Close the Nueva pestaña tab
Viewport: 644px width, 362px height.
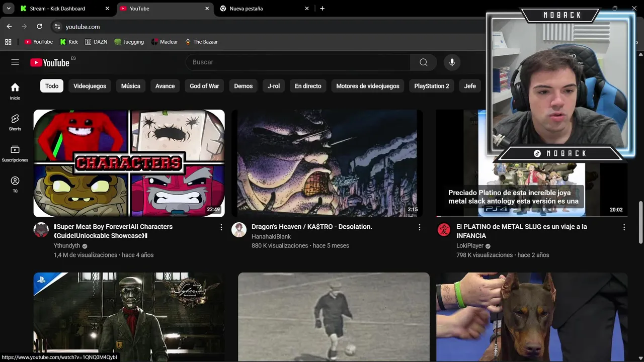pyautogui.click(x=307, y=9)
